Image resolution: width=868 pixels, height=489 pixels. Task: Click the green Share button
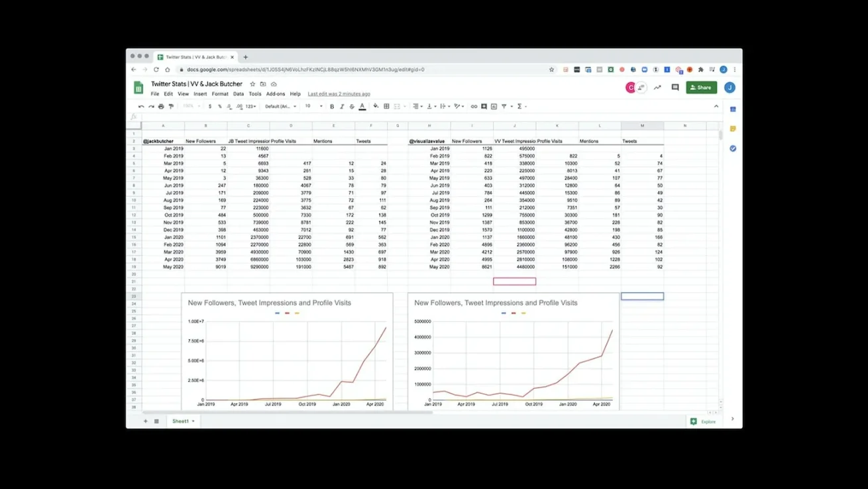[701, 87]
